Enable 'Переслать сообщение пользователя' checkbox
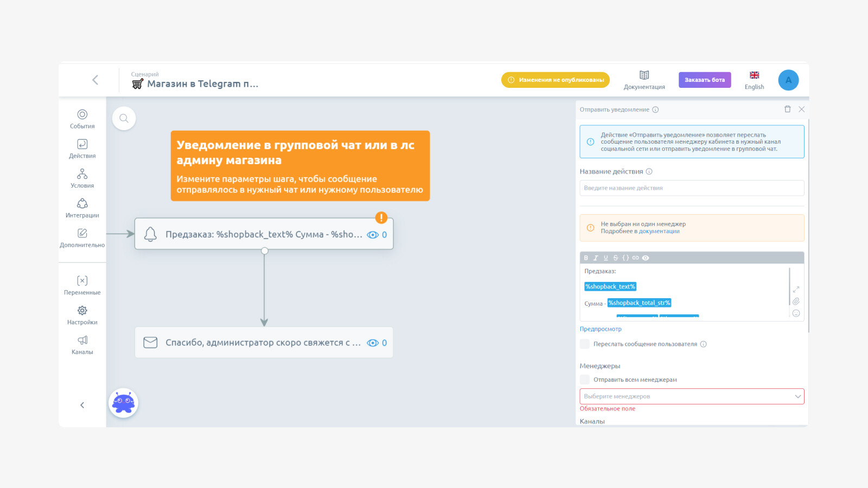This screenshot has width=868, height=488. 585,344
